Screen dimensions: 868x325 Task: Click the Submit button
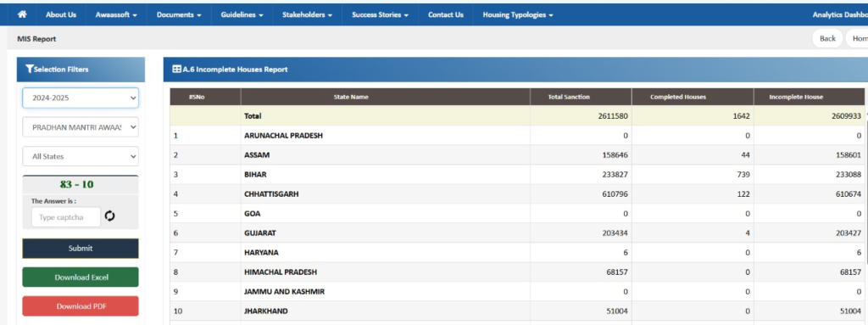[x=81, y=249]
